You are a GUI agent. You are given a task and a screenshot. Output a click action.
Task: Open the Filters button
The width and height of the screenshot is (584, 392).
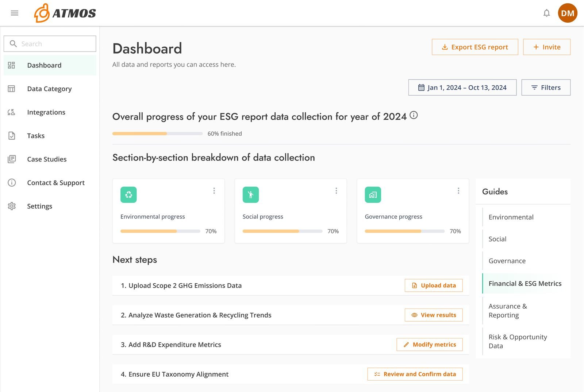tap(546, 88)
